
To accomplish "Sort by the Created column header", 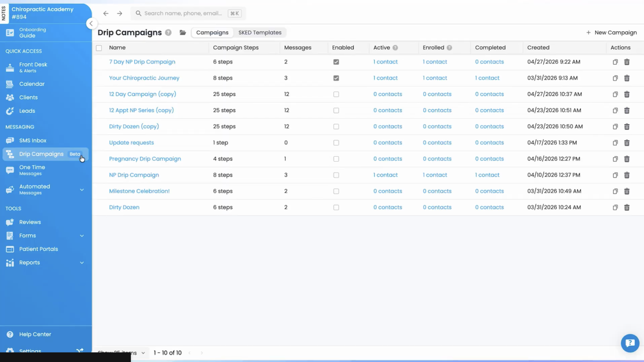I will 538,47.
